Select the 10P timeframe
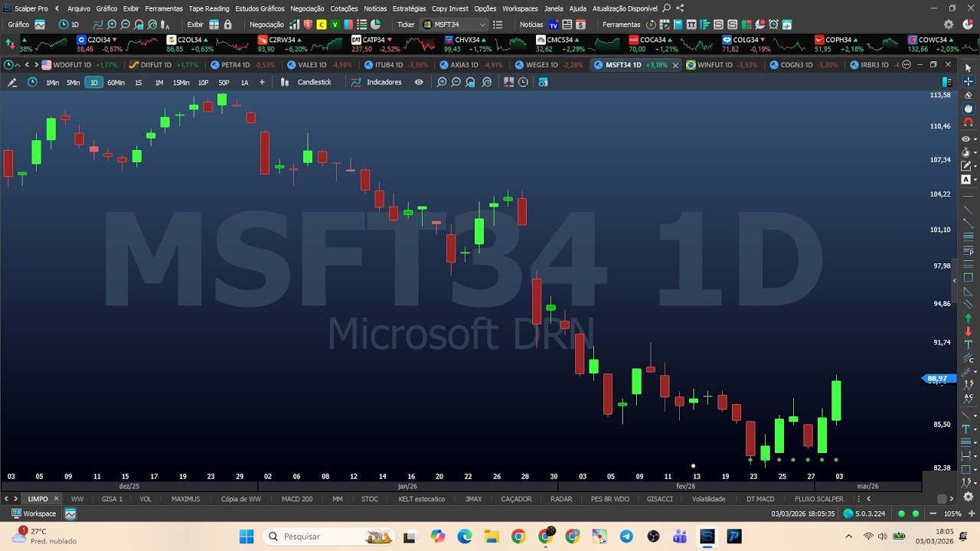The width and height of the screenshot is (980, 551). tap(203, 82)
